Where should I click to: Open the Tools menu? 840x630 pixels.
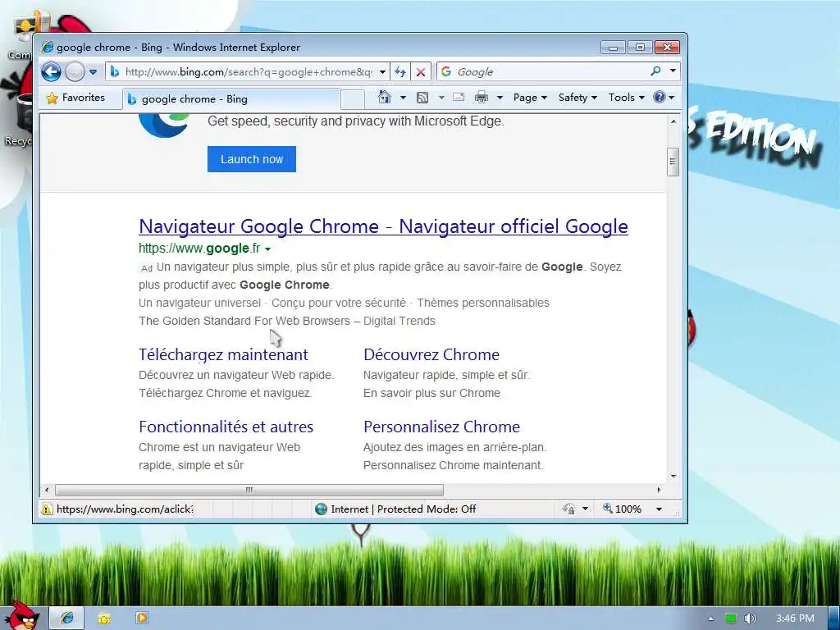(626, 98)
